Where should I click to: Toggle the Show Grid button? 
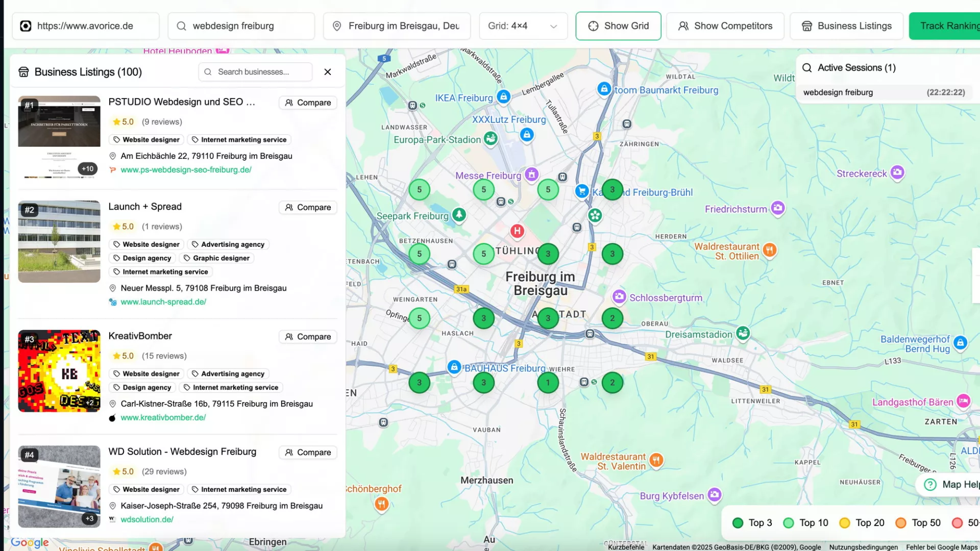[x=618, y=26]
